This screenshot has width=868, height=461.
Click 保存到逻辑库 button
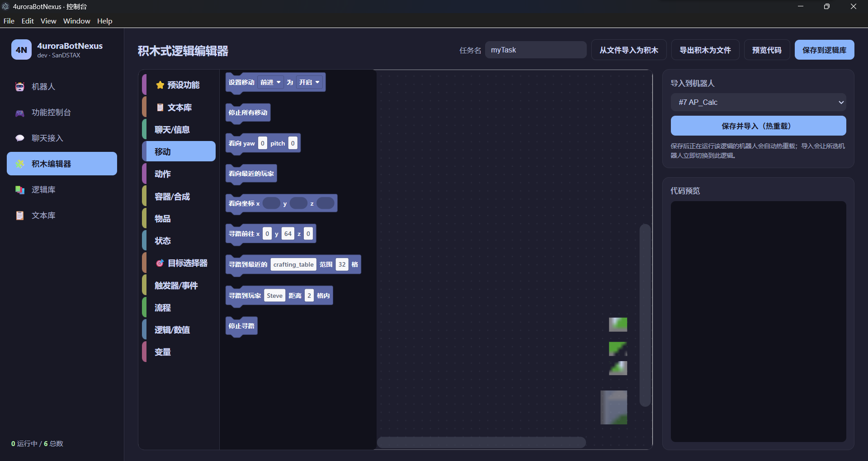[x=824, y=50]
